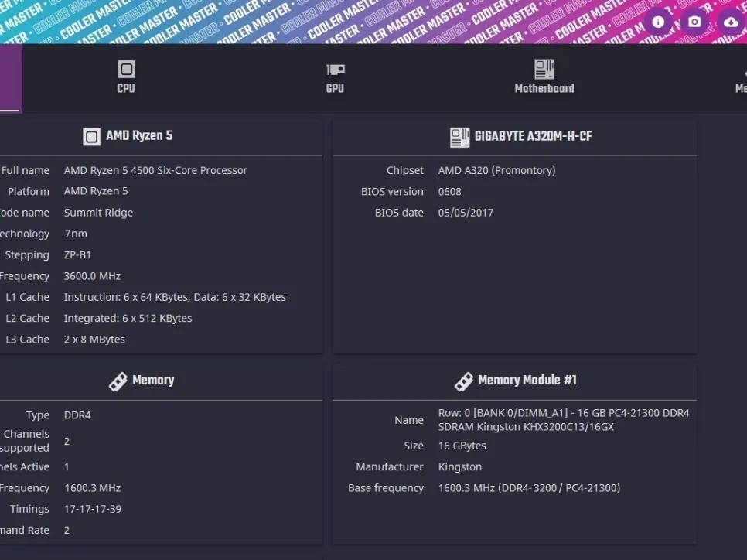Select the highlighted purple tab

pyautogui.click(x=11, y=77)
